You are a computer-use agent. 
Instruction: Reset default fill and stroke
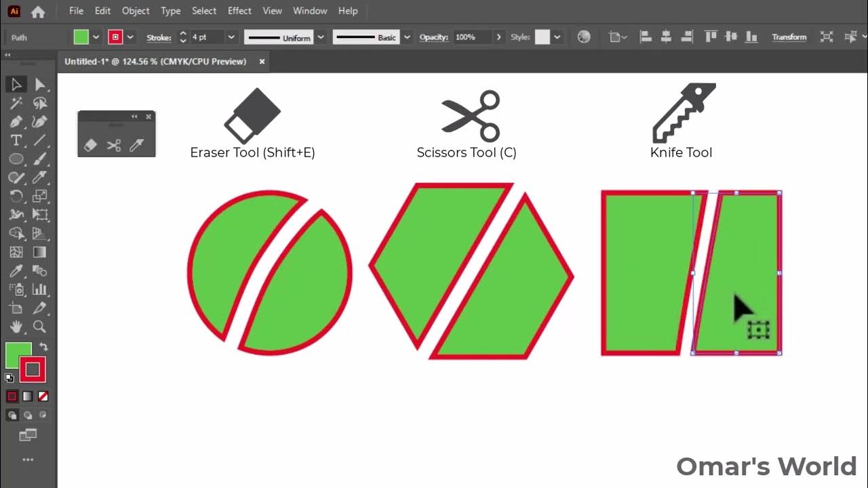pos(9,378)
